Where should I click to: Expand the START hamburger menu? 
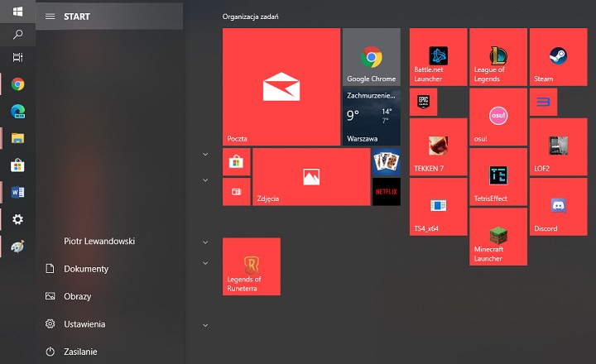(x=50, y=17)
